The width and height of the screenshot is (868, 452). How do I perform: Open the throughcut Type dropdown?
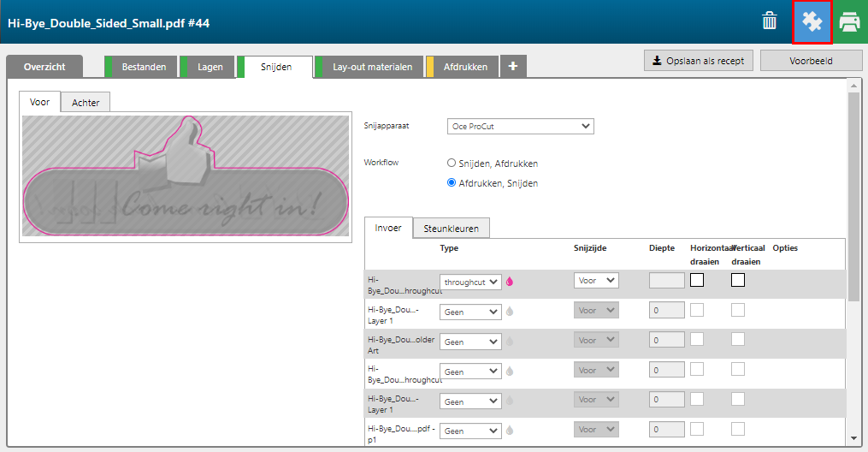tap(470, 282)
